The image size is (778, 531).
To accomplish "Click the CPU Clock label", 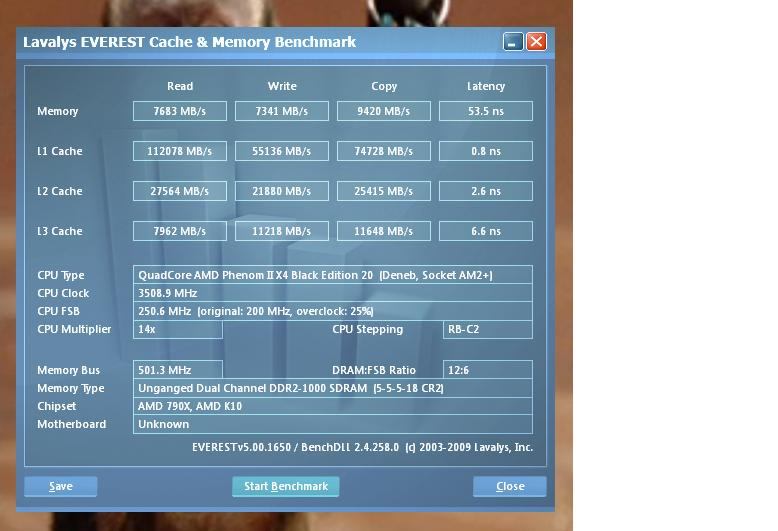I will click(63, 293).
